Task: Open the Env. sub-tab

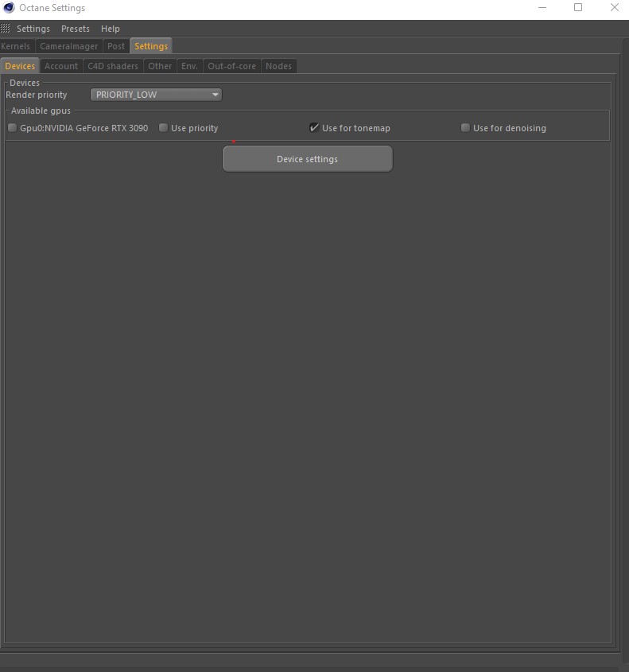Action: 189,66
